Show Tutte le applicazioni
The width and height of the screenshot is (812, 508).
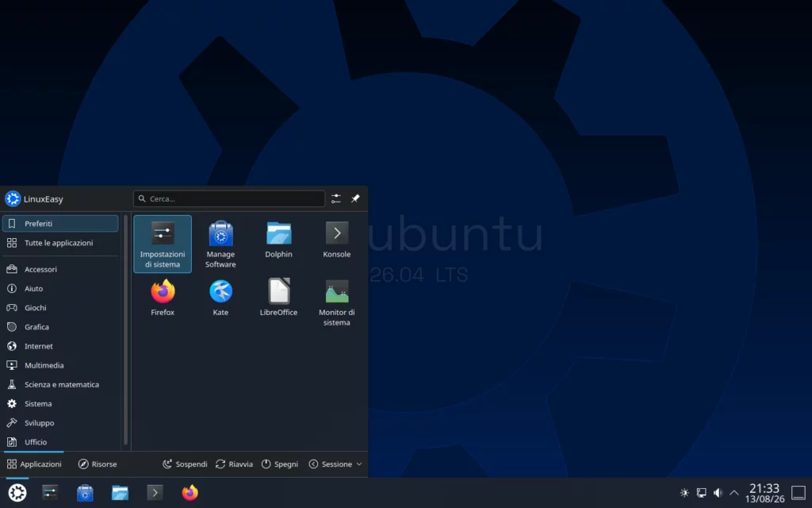pyautogui.click(x=60, y=243)
